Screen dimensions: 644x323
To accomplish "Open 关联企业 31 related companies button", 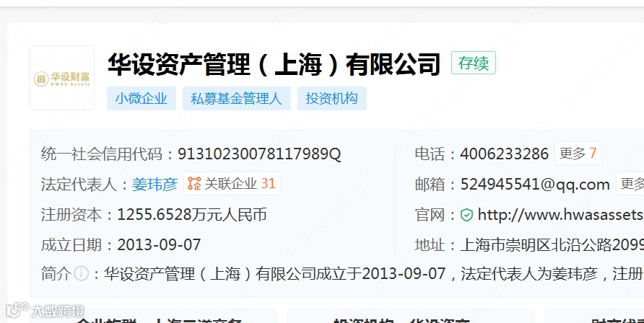I will point(232,183).
